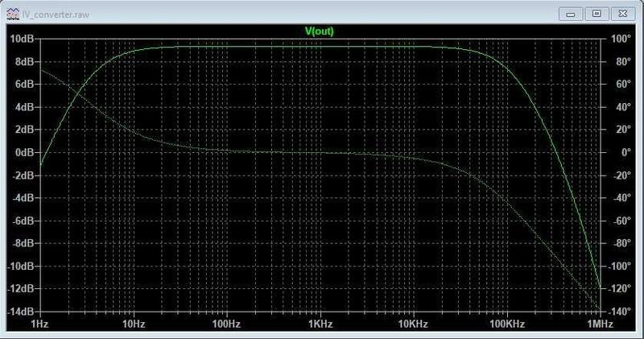Click the 100KHz frequency axis label
This screenshot has width=644, height=339.
[x=506, y=324]
